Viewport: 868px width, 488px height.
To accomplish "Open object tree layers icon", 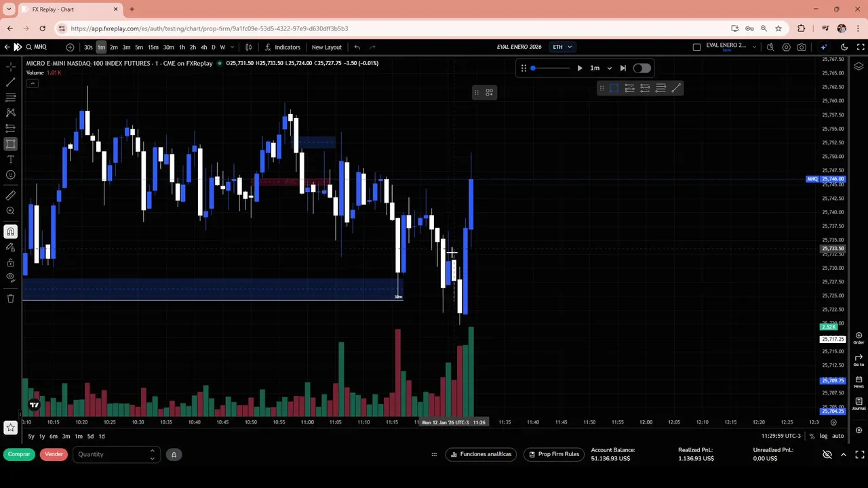I will 859,66.
